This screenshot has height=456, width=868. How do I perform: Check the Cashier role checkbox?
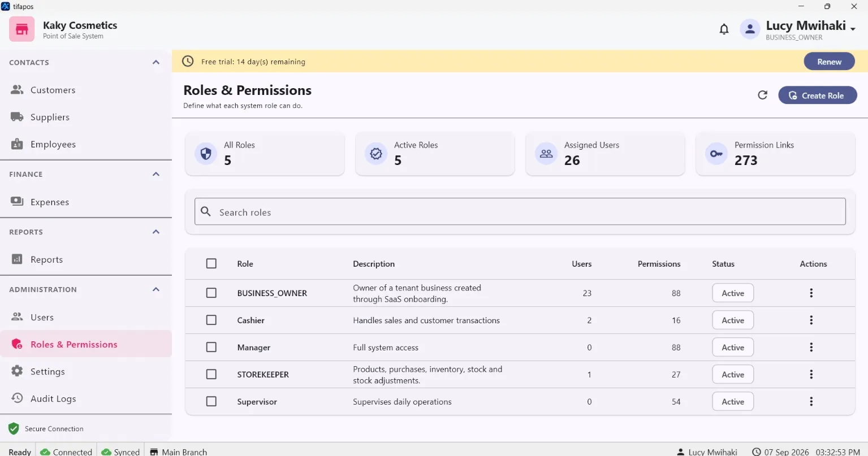coord(211,320)
